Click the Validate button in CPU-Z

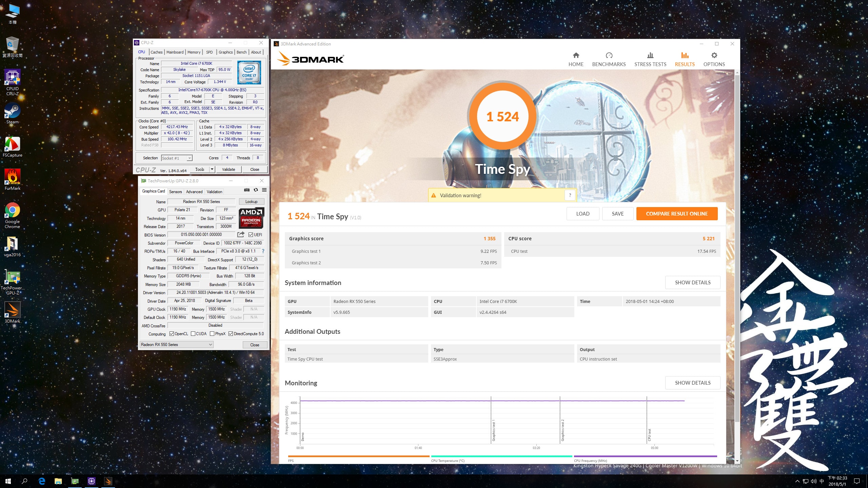pos(228,169)
